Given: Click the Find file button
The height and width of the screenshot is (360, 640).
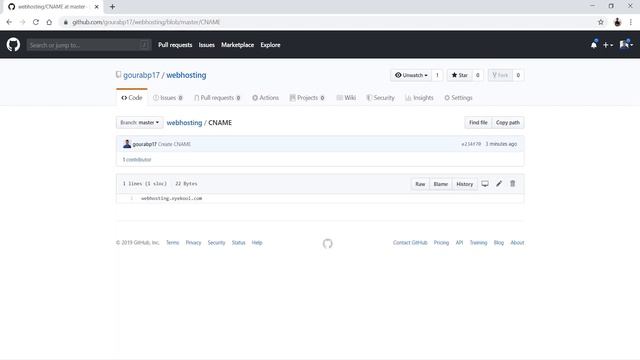Looking at the screenshot, I should tap(478, 122).
